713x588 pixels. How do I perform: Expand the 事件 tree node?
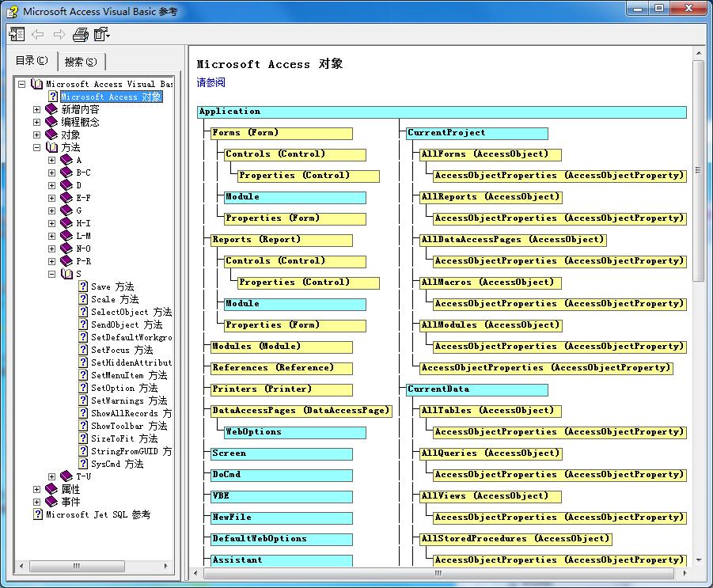click(x=37, y=502)
